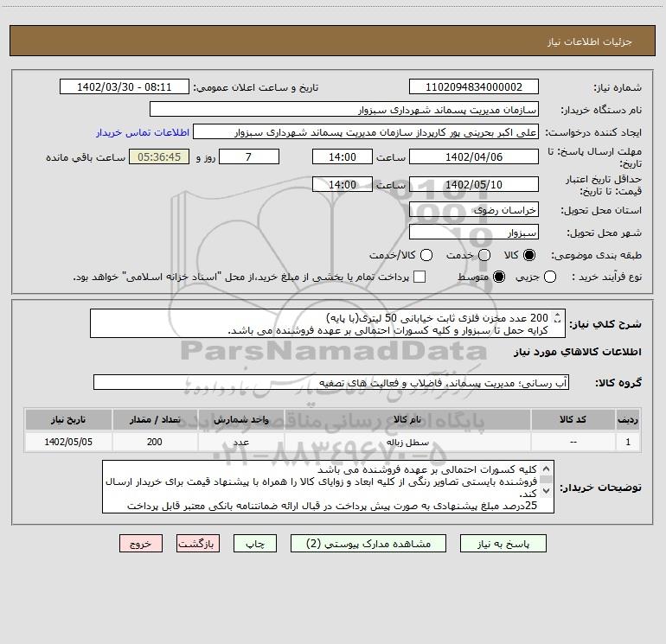
Task: Click the buyer notes text area
Action: pos(328,487)
